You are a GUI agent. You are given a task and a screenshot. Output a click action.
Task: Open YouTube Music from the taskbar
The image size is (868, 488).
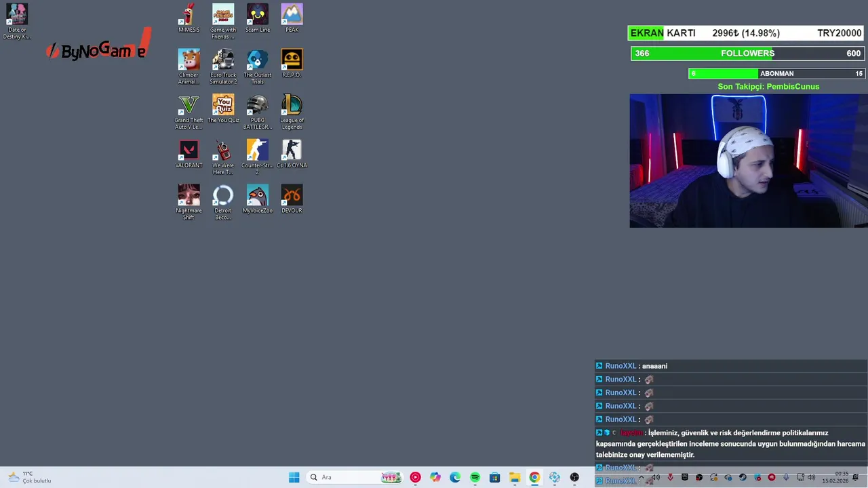[x=415, y=477]
